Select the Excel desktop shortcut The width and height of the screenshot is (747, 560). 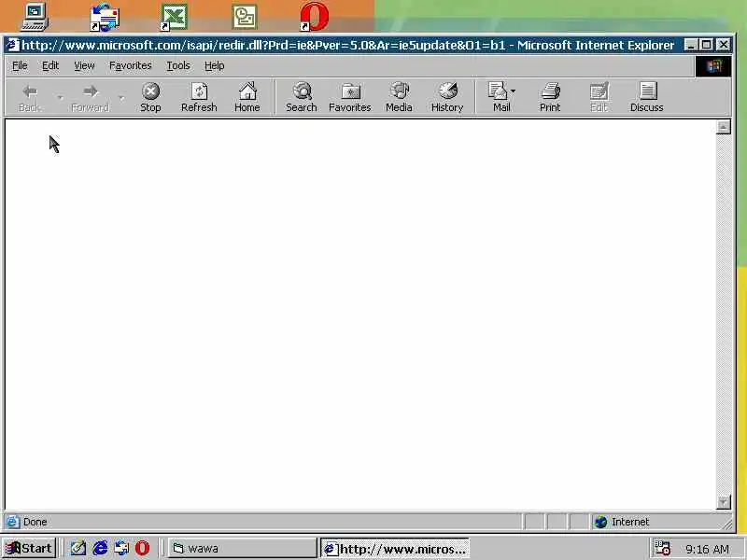click(x=174, y=17)
